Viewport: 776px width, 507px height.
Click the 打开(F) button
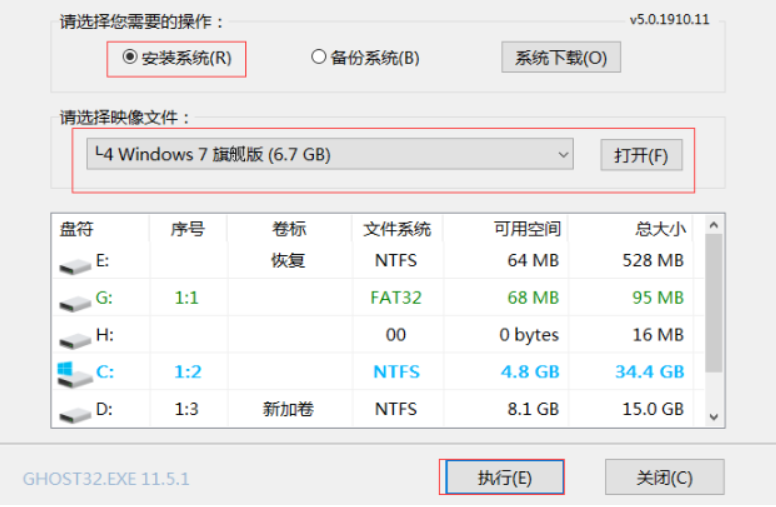pyautogui.click(x=640, y=155)
